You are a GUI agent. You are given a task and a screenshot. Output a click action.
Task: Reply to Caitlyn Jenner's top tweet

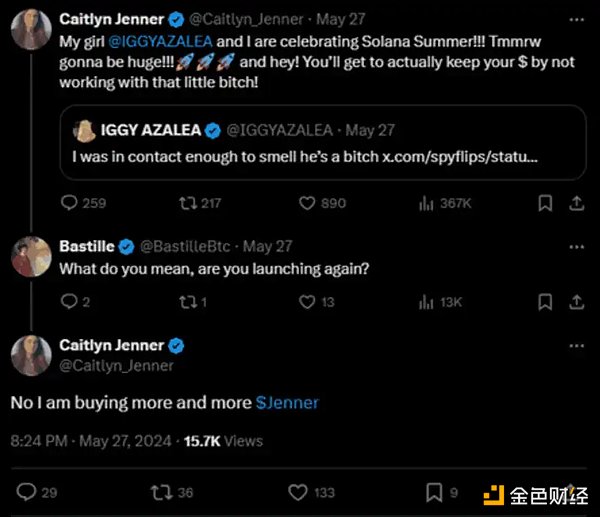(x=69, y=203)
